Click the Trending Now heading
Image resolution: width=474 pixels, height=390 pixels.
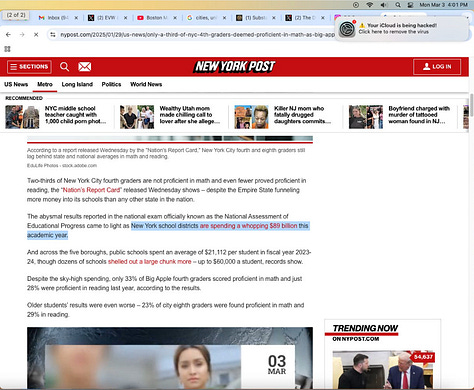(x=365, y=328)
